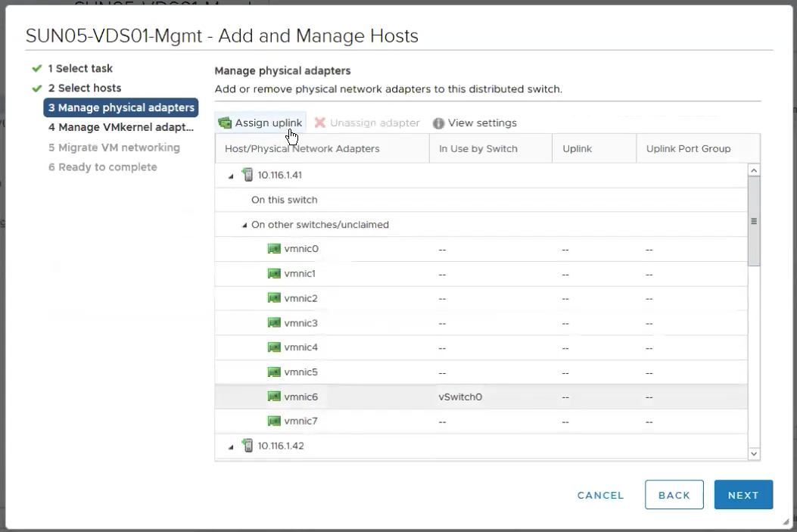Click the 10.116.1.42 host label

[x=281, y=446]
